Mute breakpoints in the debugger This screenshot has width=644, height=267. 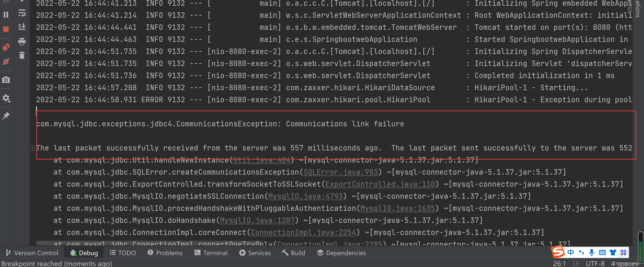tap(6, 62)
